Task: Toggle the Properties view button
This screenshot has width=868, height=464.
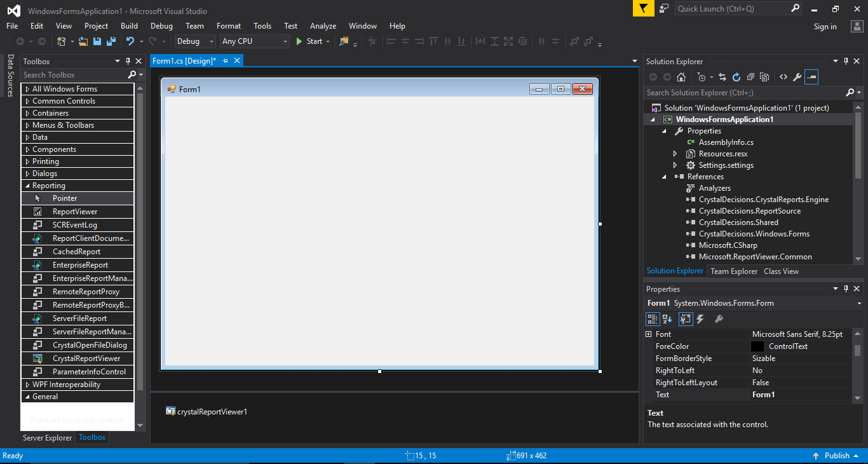Action: click(686, 319)
